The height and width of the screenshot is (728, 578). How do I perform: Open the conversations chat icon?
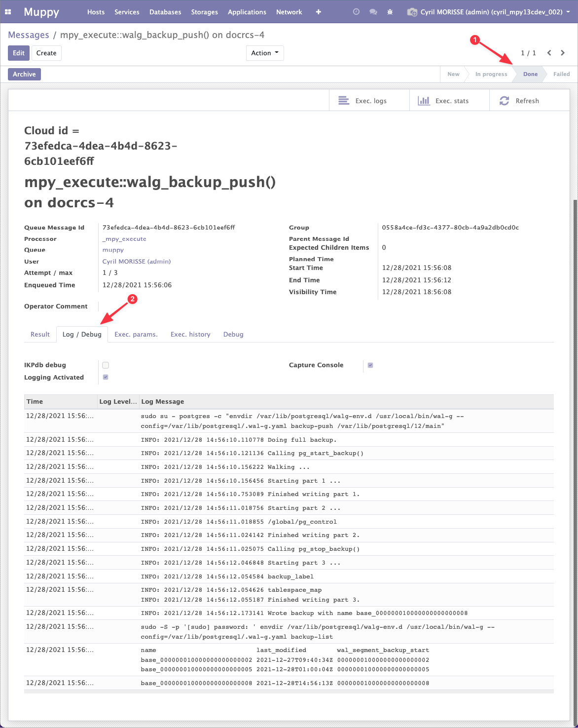point(373,12)
